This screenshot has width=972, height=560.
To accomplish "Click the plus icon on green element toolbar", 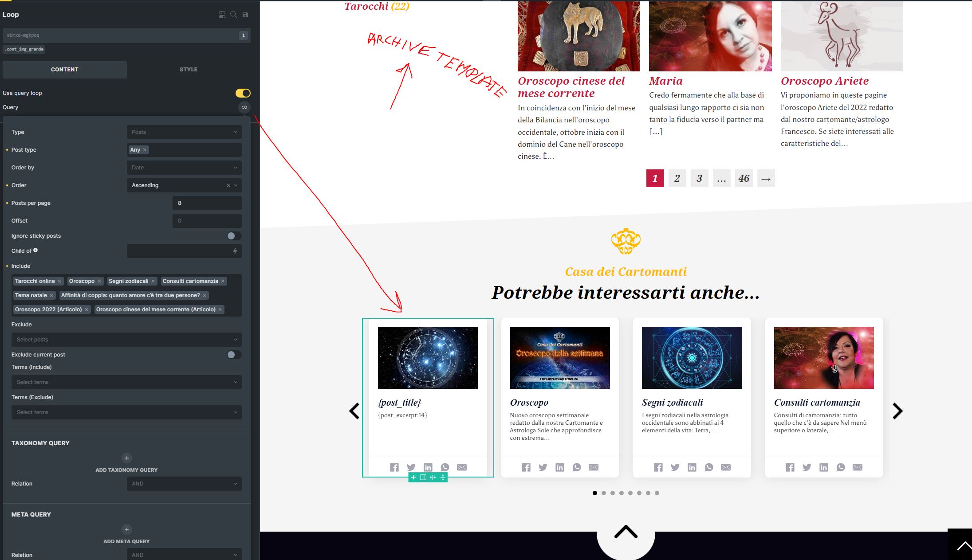I will point(413,478).
